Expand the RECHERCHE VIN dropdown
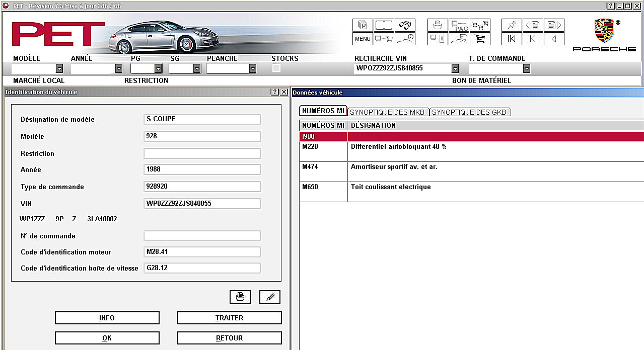This screenshot has height=350, width=644. (455, 68)
